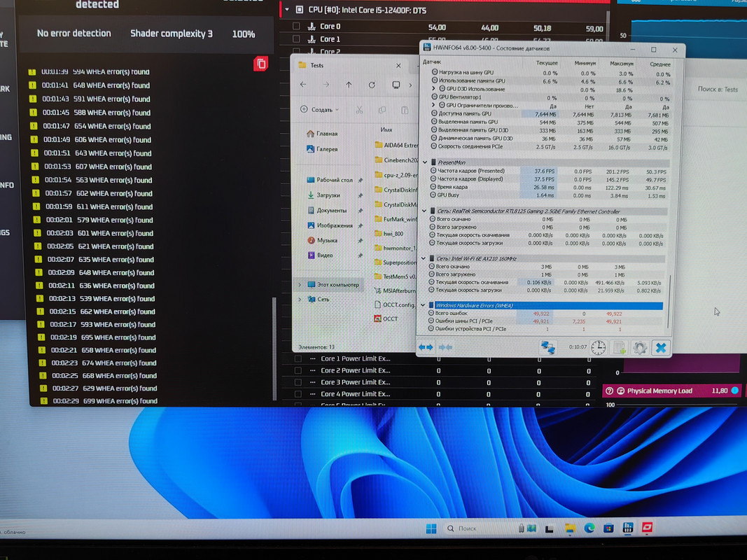Click OCCT error log vertical scrollbar
The image size is (747, 560).
274,349
